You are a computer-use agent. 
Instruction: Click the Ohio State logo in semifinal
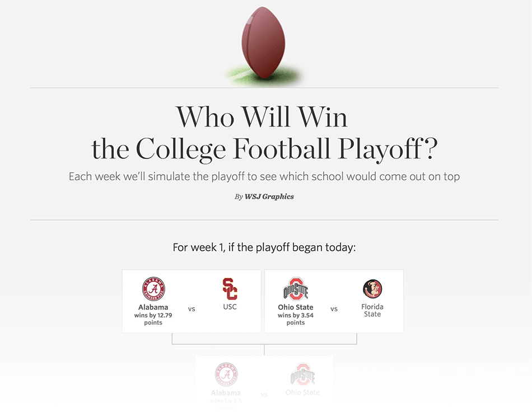point(296,289)
